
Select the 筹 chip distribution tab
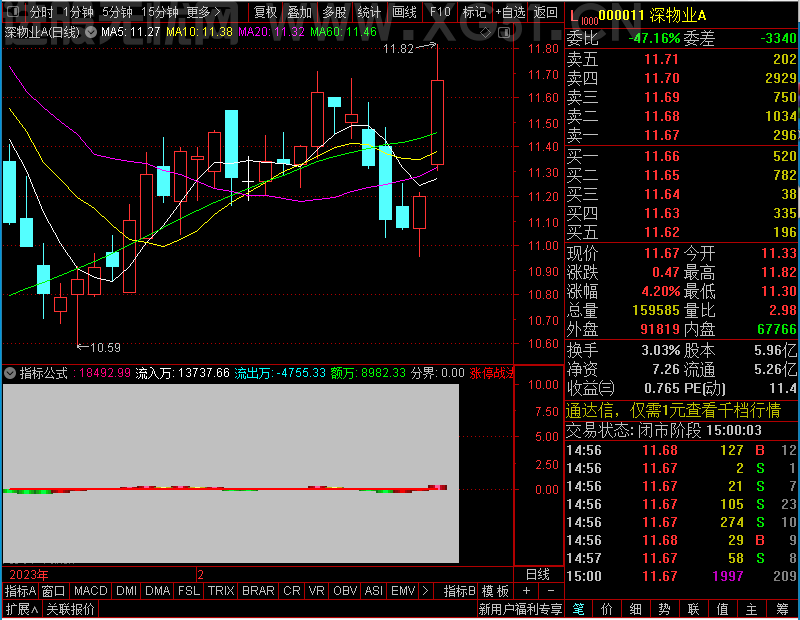(783, 609)
